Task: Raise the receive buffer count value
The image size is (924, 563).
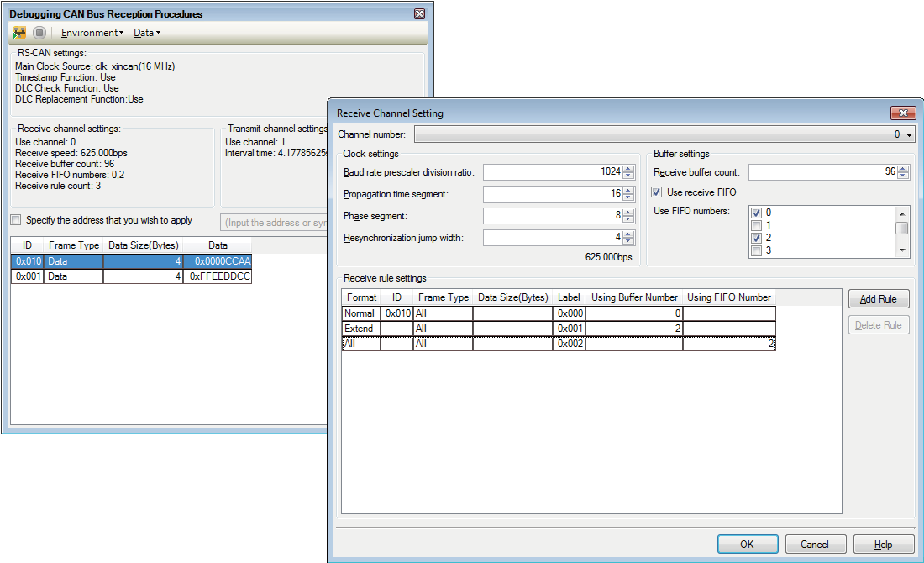Action: tap(903, 169)
